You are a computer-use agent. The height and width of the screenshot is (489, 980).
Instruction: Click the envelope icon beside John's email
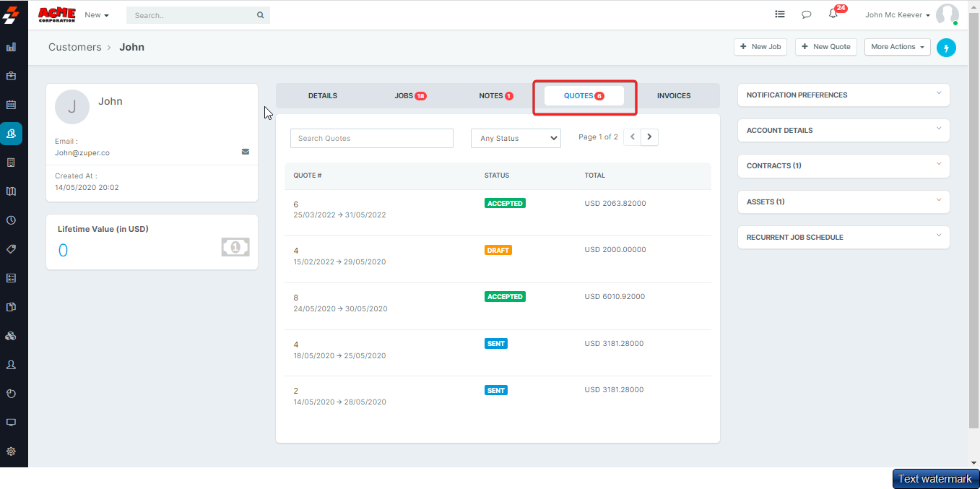pos(246,152)
